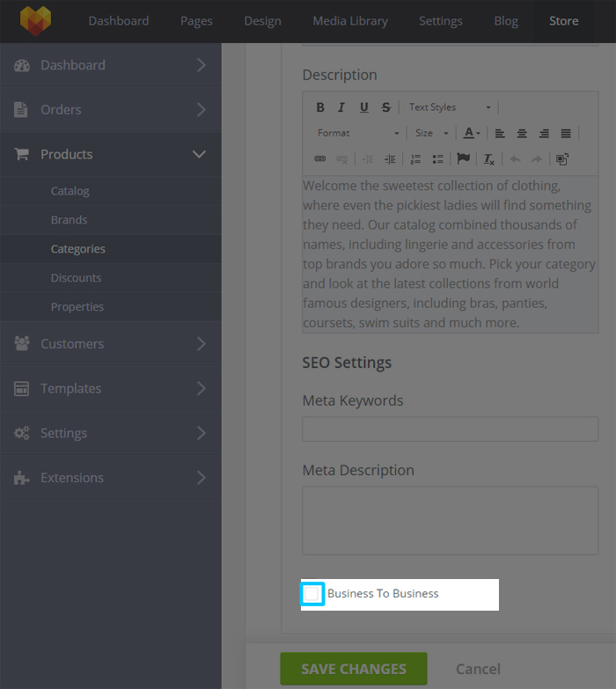This screenshot has height=689, width=616.
Task: Go to Properties under Products
Action: click(77, 307)
